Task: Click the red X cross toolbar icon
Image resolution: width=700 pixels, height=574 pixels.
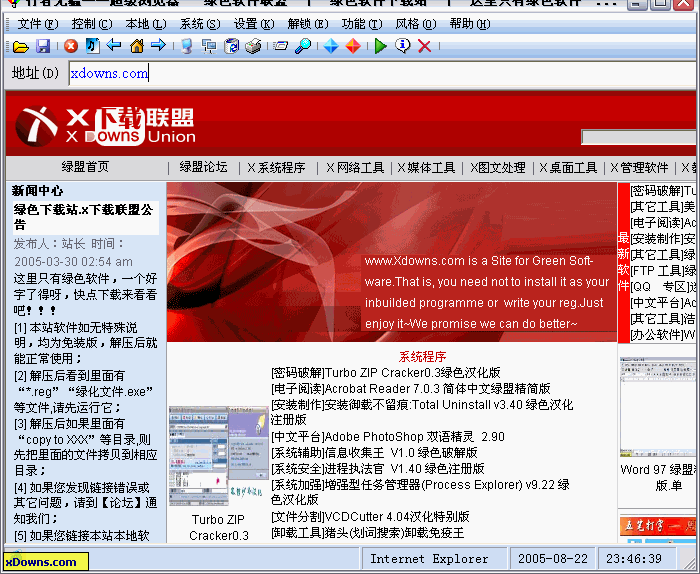Action: [x=425, y=46]
